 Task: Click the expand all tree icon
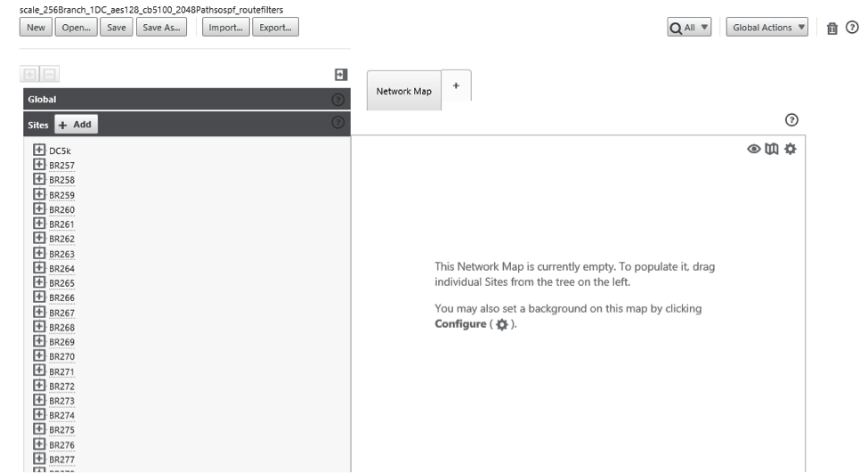tap(30, 74)
